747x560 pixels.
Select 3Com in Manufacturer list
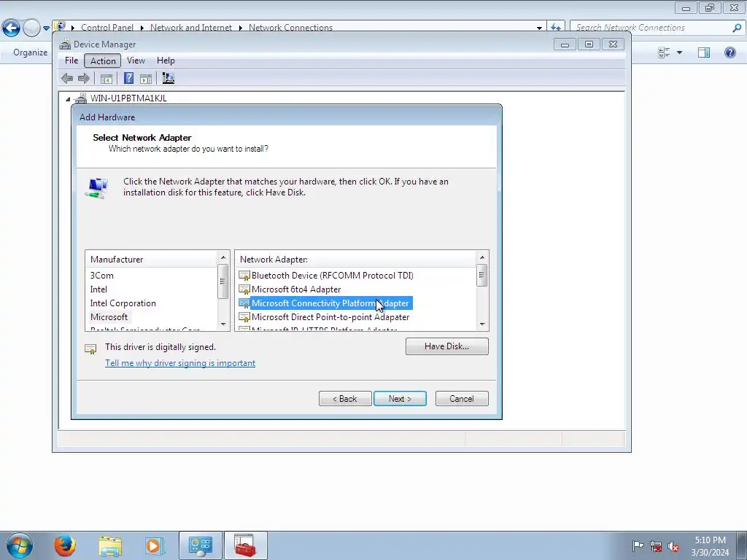(x=102, y=276)
